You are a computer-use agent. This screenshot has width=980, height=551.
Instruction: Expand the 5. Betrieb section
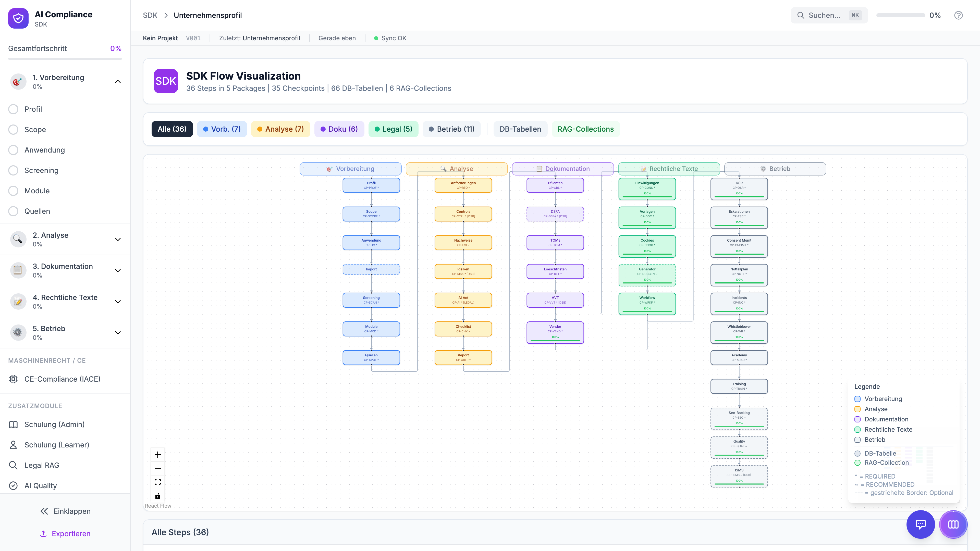118,333
